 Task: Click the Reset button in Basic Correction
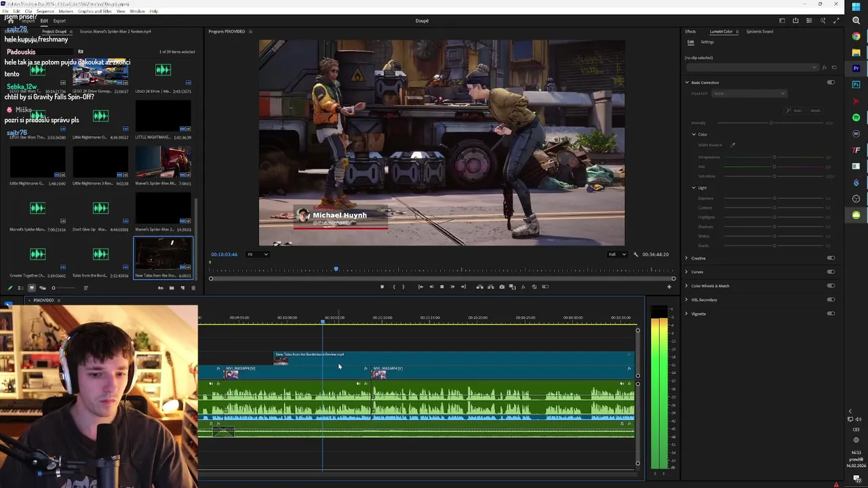coord(814,110)
